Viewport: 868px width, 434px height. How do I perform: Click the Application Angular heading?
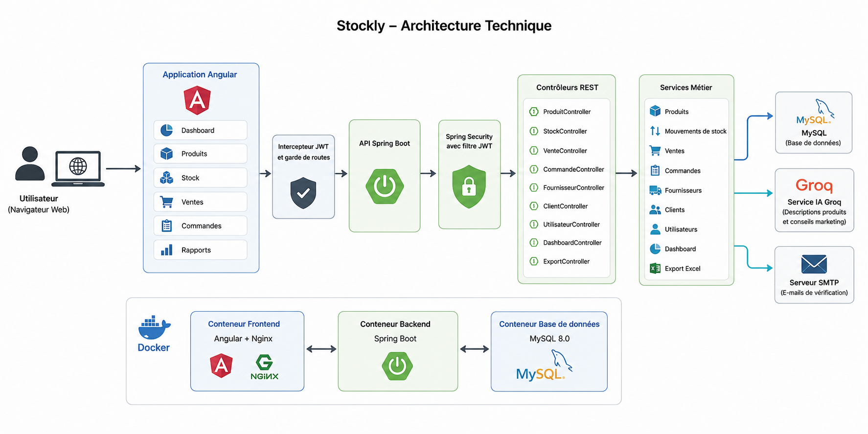pyautogui.click(x=200, y=74)
